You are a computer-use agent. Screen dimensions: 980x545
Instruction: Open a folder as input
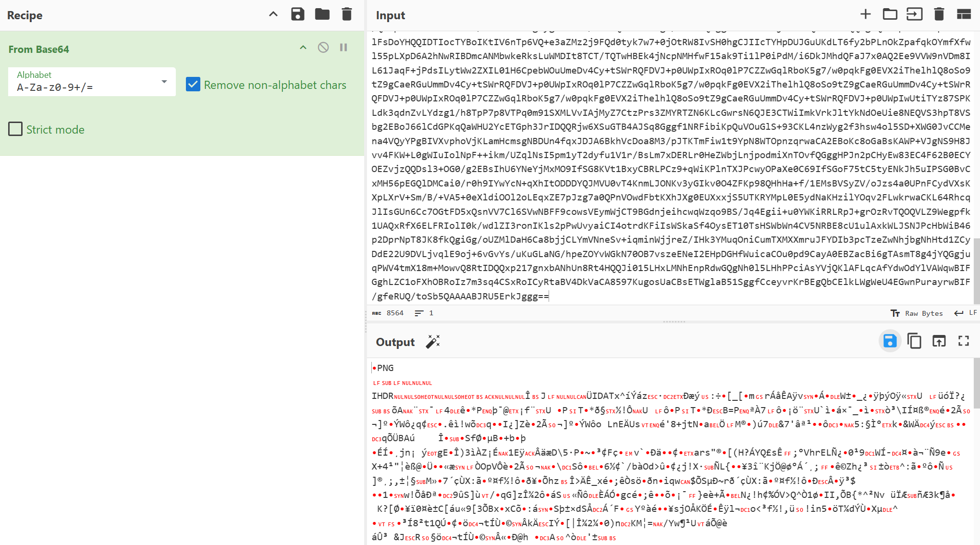pos(890,14)
